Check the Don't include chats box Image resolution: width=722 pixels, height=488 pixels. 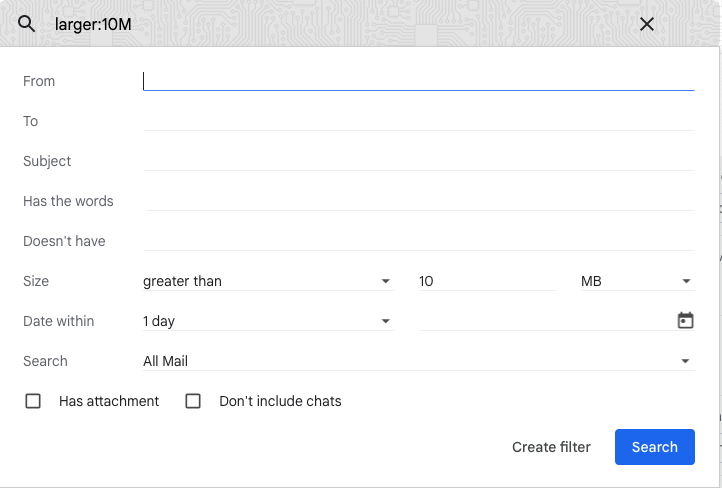coord(193,401)
